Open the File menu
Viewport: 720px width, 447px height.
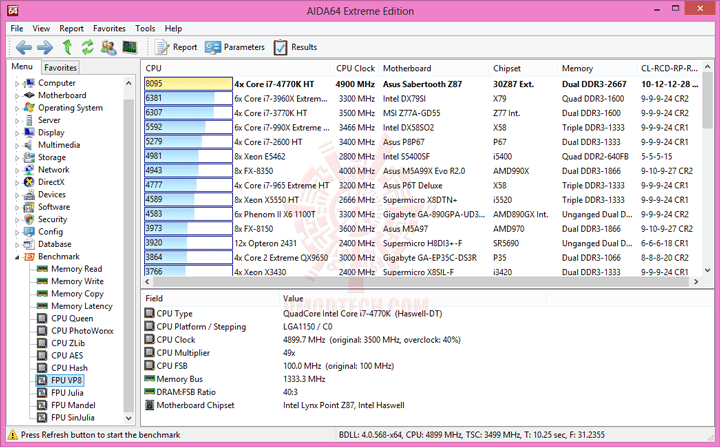pyautogui.click(x=17, y=28)
